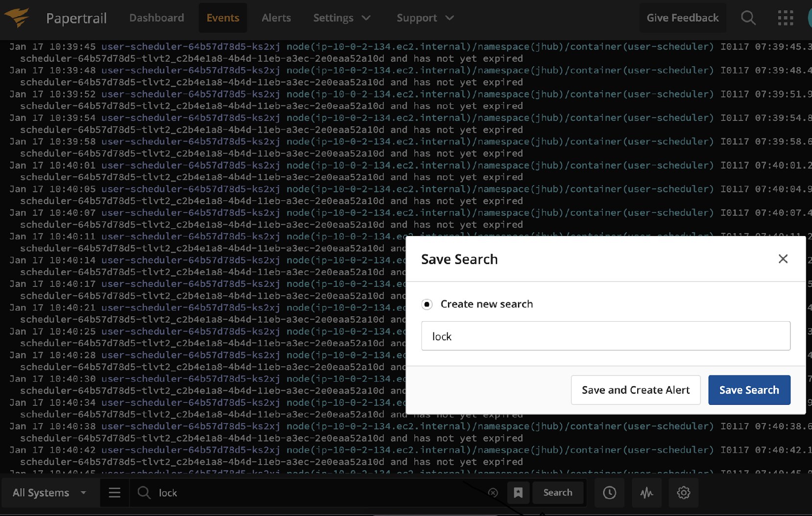This screenshot has height=516, width=812.
Task: Expand the Support menu chevron
Action: pos(450,18)
